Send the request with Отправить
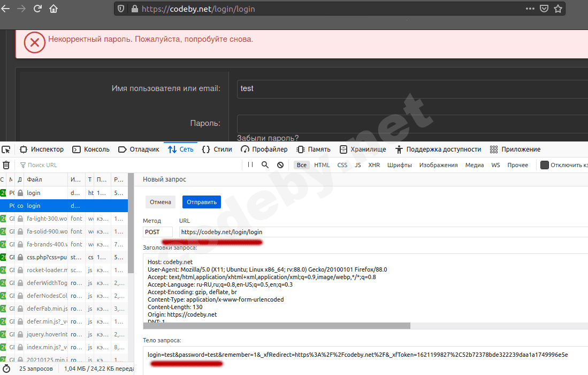This screenshot has height=375, width=588. [x=202, y=202]
